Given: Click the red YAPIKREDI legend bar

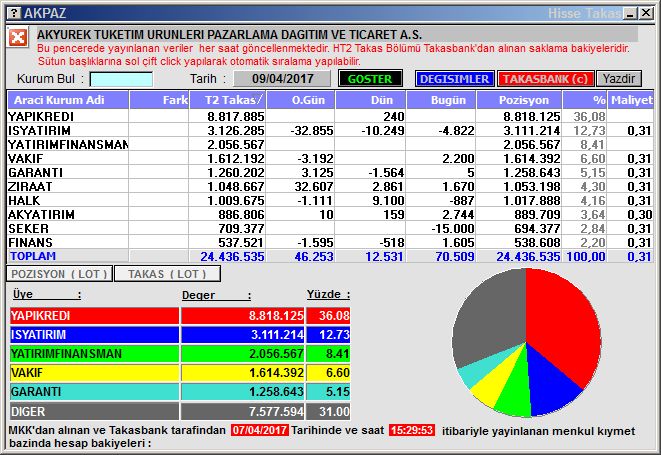Looking at the screenshot, I should pyautogui.click(x=94, y=316).
